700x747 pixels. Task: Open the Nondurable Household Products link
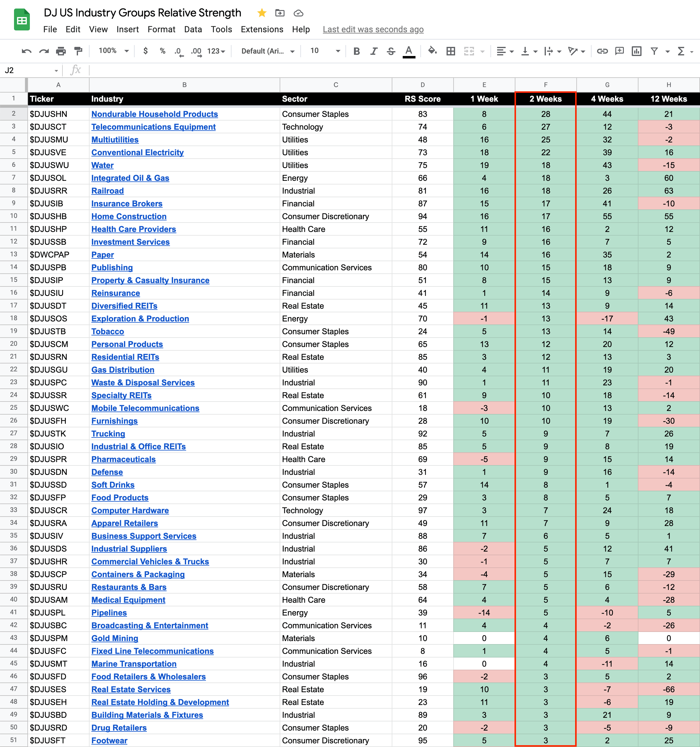[x=154, y=114]
